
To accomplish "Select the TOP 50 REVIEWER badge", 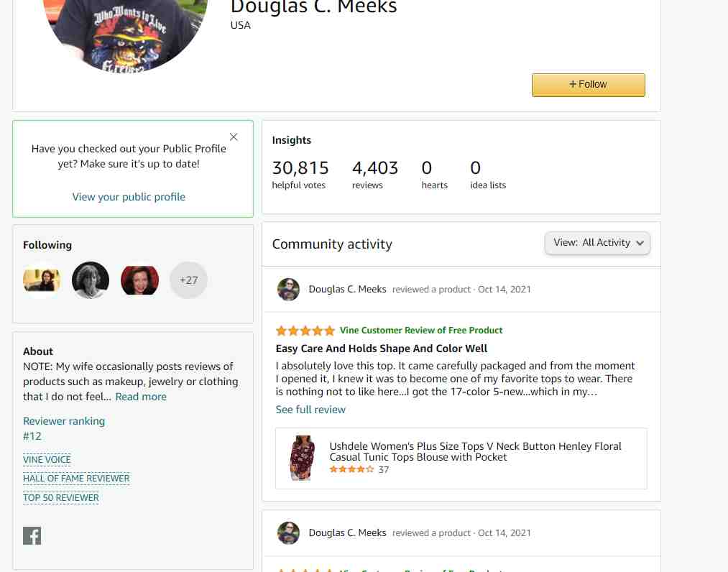I will pos(61,498).
